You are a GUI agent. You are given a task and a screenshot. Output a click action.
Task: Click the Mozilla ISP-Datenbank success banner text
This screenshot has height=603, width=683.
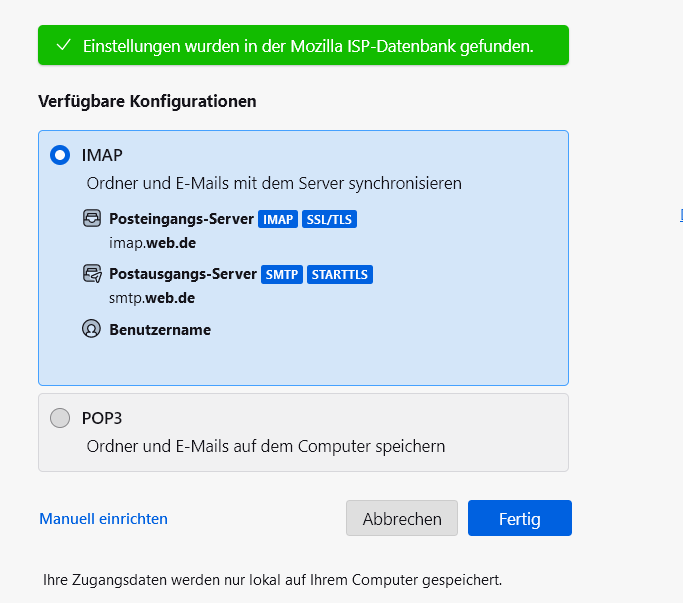point(308,46)
